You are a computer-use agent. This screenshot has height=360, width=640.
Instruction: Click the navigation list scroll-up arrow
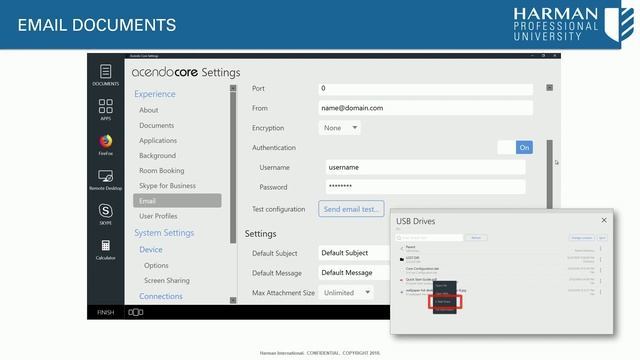233,88
